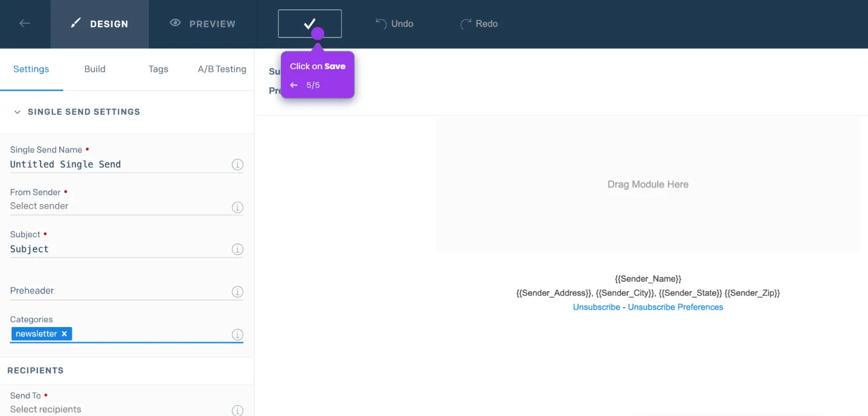Show info for Categories field
The width and height of the screenshot is (868, 416).
coord(237,335)
